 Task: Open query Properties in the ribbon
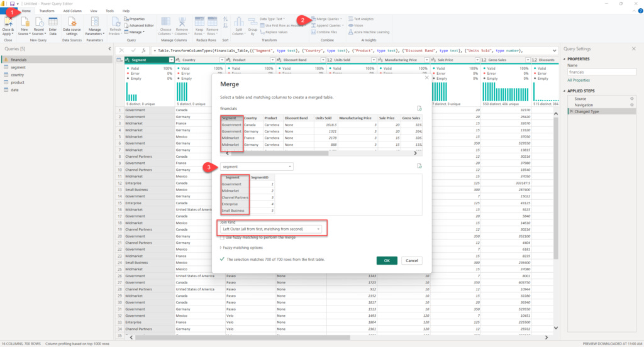(135, 19)
